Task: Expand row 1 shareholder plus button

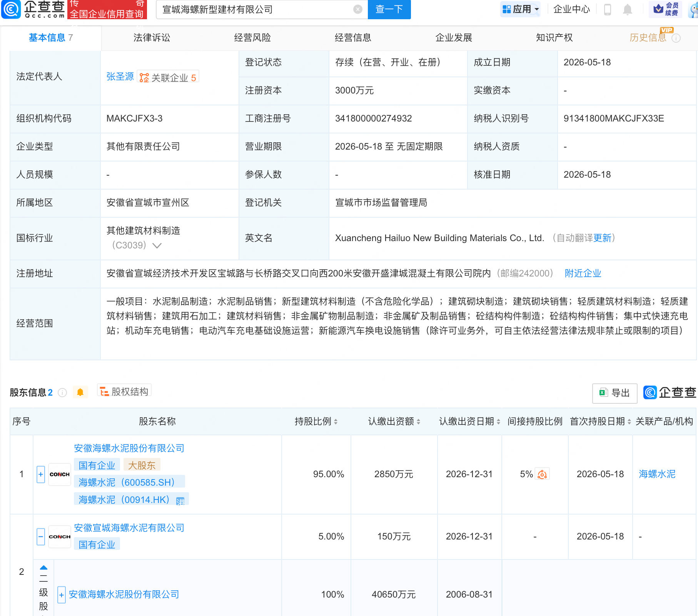Action: 41,474
